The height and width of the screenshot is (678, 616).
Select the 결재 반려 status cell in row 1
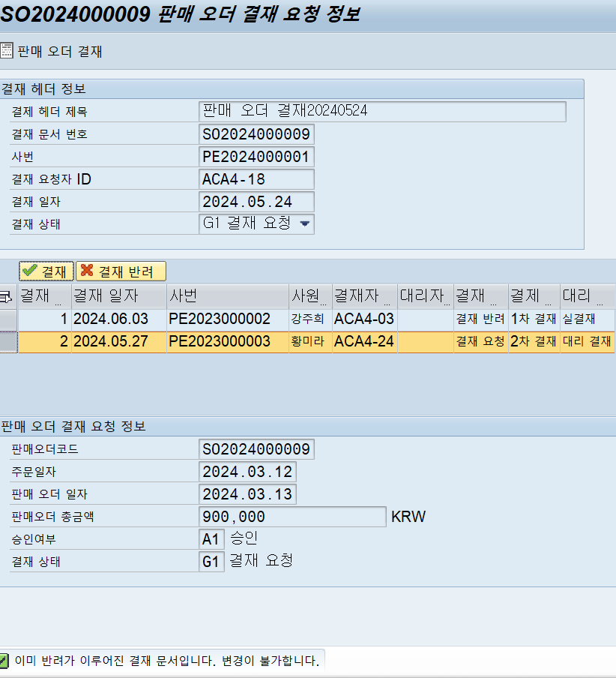[x=480, y=319]
